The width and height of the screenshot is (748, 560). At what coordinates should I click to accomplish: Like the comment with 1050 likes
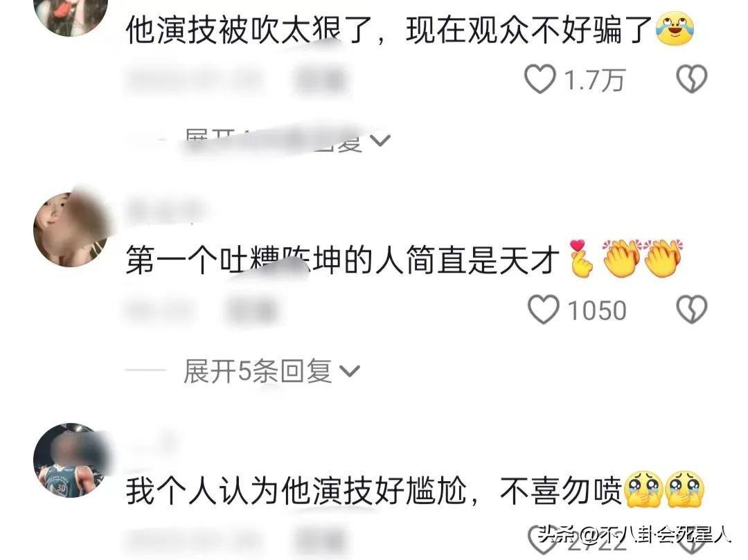point(544,310)
